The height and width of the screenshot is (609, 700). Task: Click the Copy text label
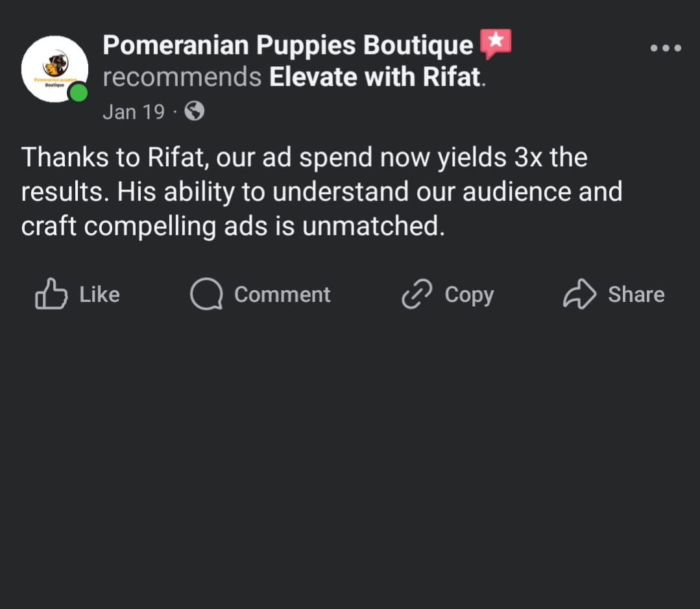tap(469, 295)
